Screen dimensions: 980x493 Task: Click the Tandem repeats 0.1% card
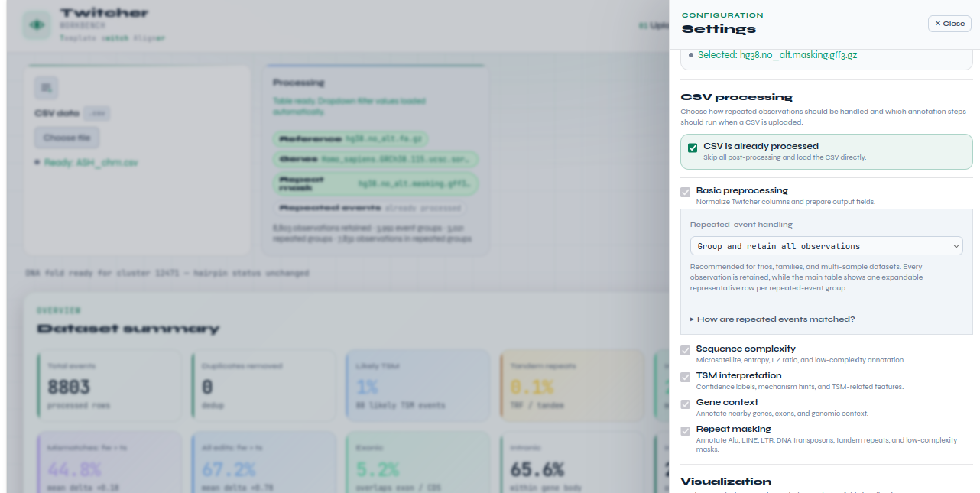point(573,385)
